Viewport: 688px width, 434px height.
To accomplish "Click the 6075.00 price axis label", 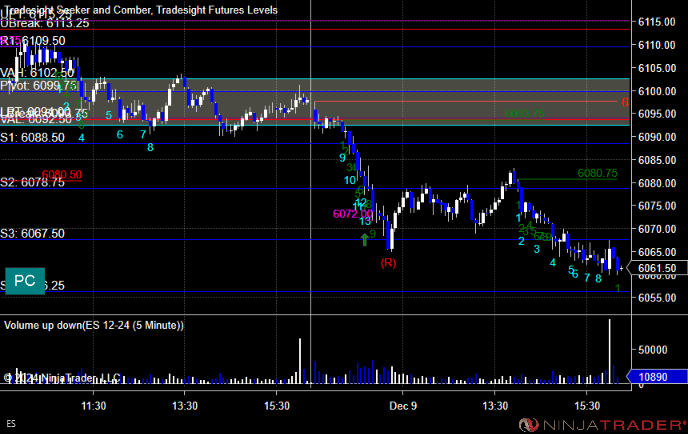I will 656,206.
